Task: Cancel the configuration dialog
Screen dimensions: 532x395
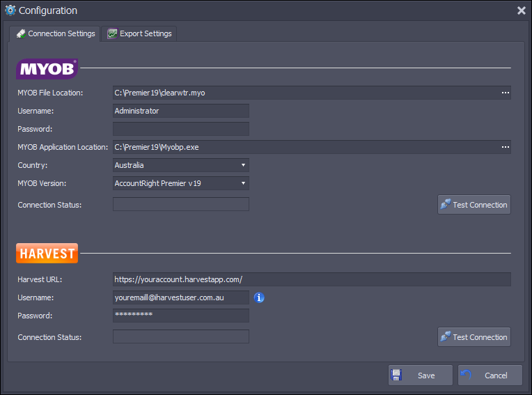Action: click(x=490, y=375)
